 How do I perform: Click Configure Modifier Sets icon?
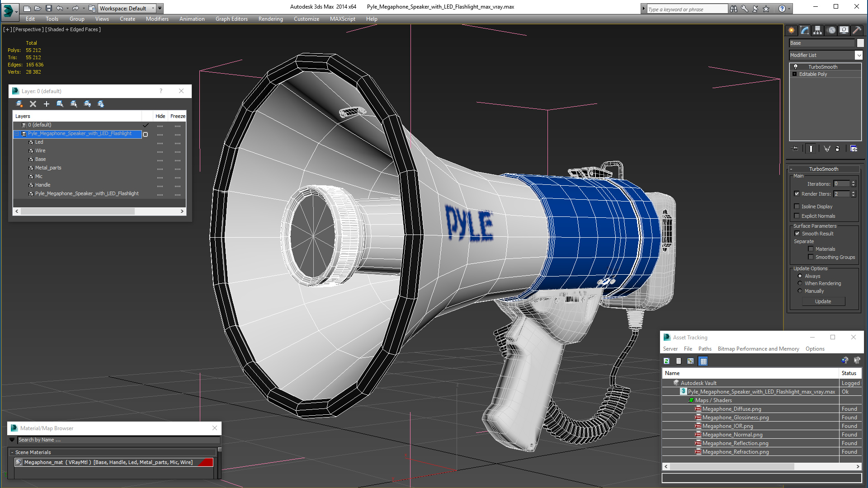(x=854, y=149)
